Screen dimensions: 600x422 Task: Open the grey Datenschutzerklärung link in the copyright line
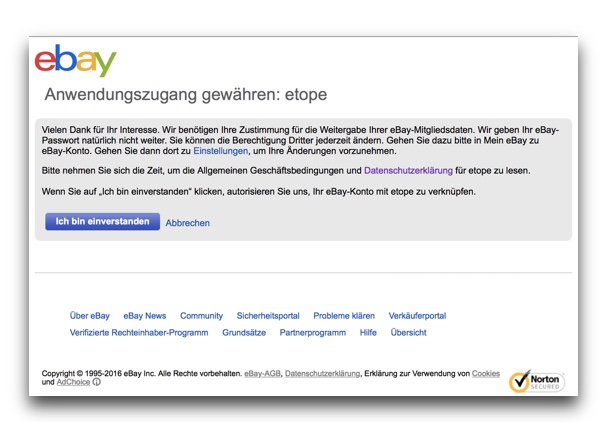(x=323, y=373)
